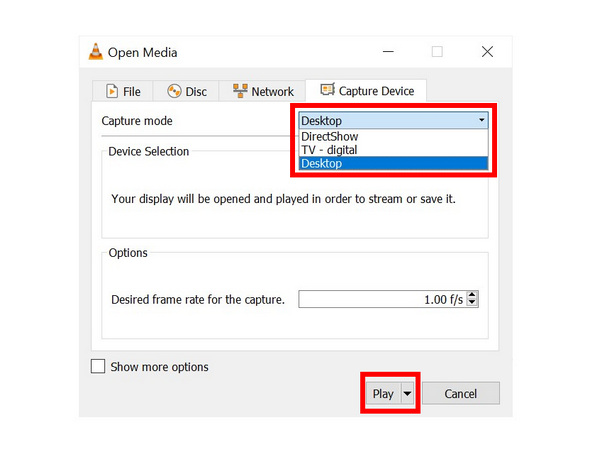Click the 'Device Selection' group label

(x=148, y=152)
